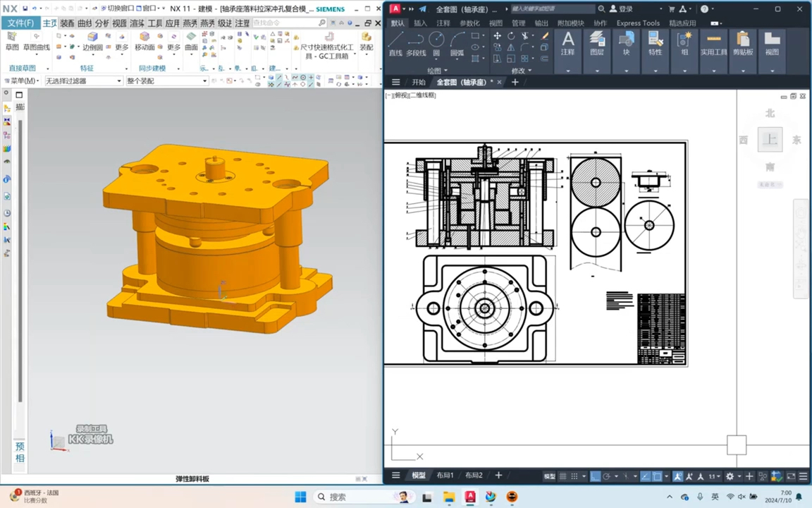Click the search magnifier icon in AutoCAD title bar

[x=601, y=8]
